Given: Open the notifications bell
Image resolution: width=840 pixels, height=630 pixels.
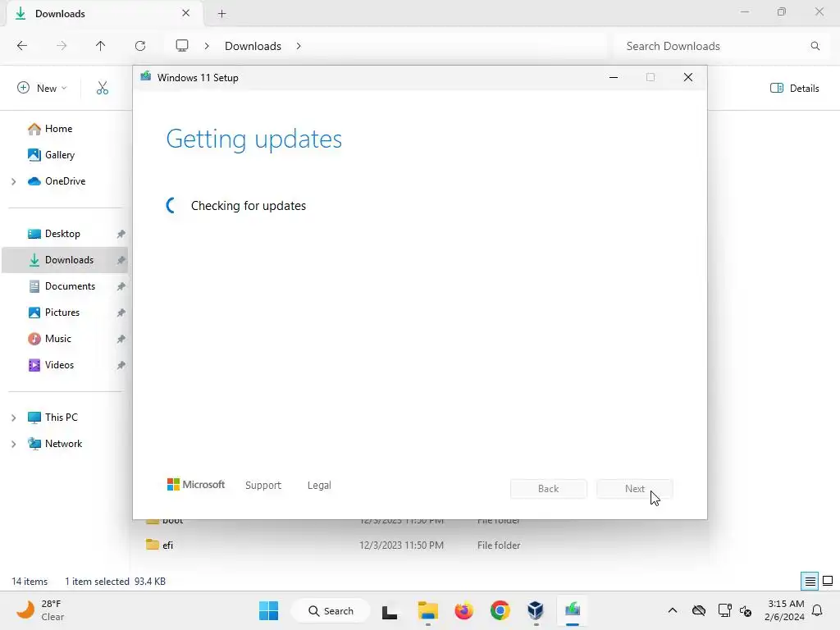Looking at the screenshot, I should pos(818,610).
